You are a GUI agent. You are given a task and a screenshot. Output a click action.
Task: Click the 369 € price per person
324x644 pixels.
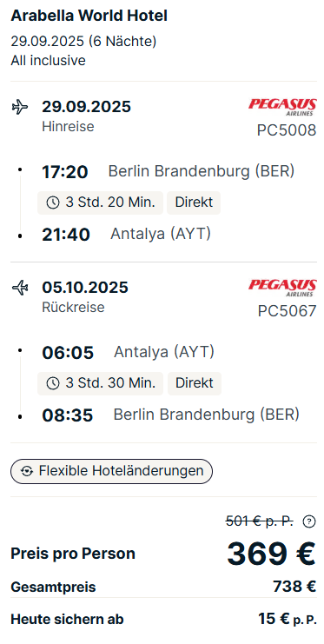[x=271, y=554]
